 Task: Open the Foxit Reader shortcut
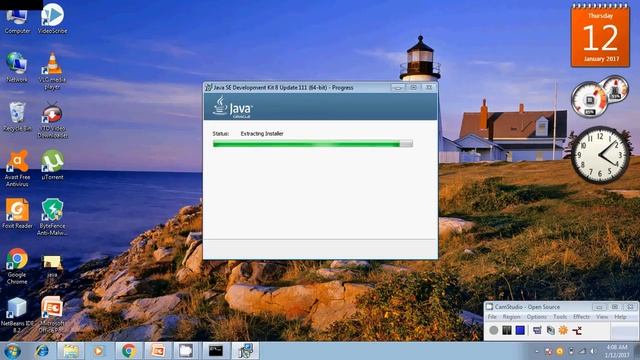click(17, 213)
